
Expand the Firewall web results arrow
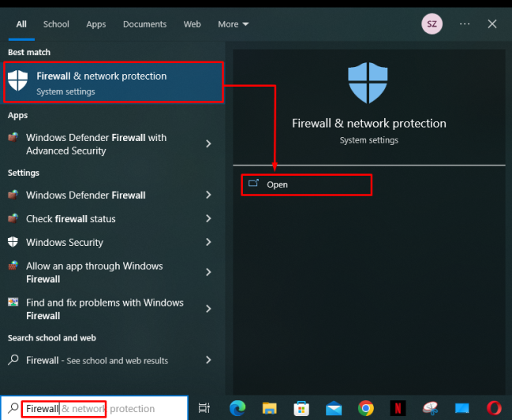208,360
